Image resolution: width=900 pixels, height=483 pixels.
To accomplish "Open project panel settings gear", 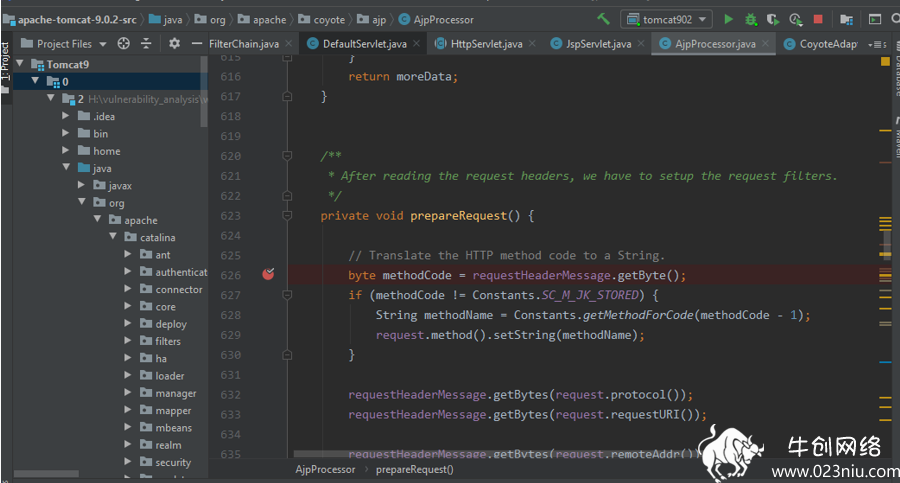I will [x=174, y=44].
